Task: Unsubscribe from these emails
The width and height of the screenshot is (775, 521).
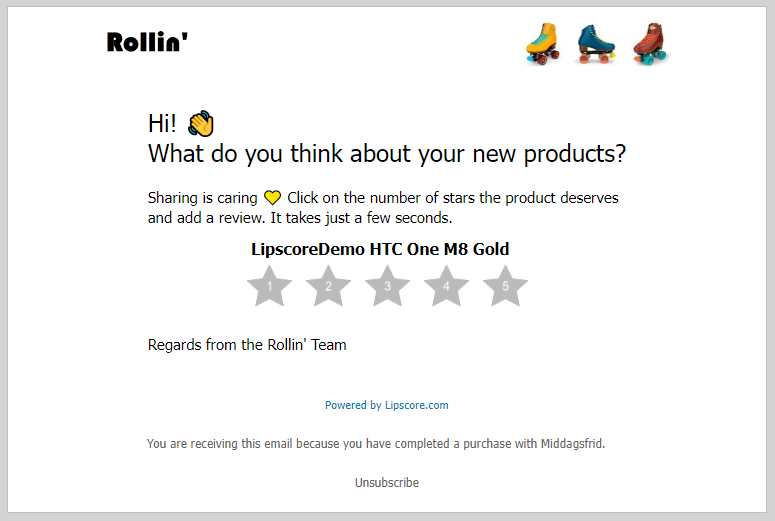Action: pos(387,482)
